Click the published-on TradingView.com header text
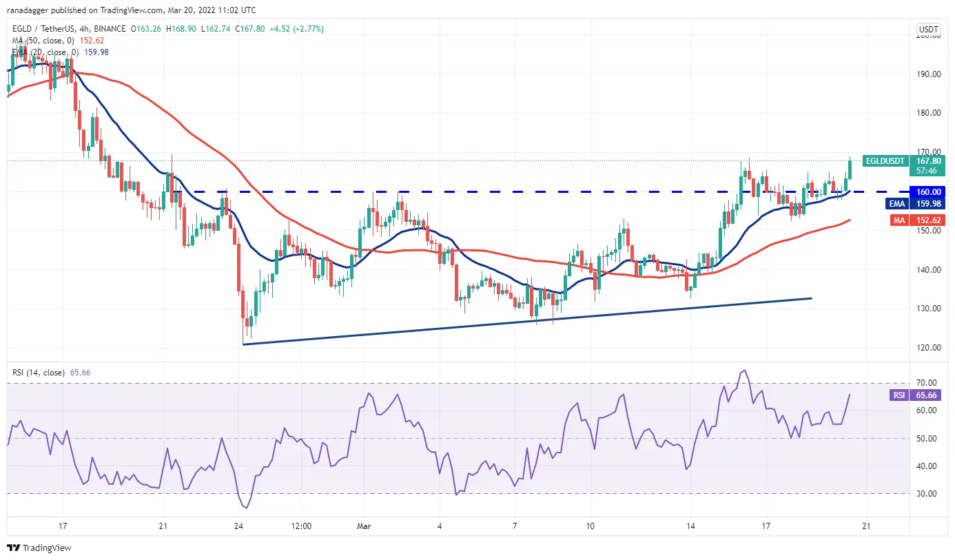This screenshot has height=560, width=955. point(131,11)
